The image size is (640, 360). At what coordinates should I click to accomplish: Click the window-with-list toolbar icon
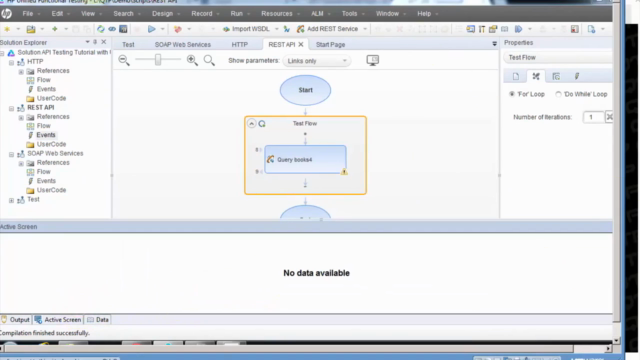coord(470,29)
